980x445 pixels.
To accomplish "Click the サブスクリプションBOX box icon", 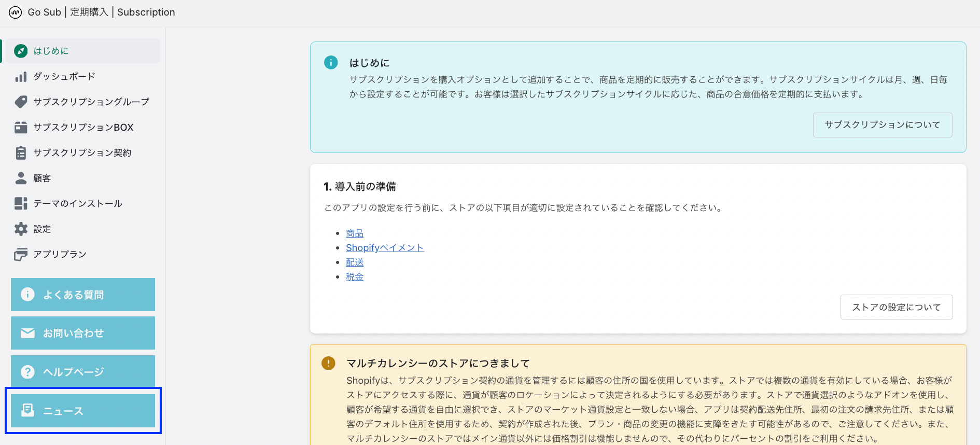I will pos(21,127).
